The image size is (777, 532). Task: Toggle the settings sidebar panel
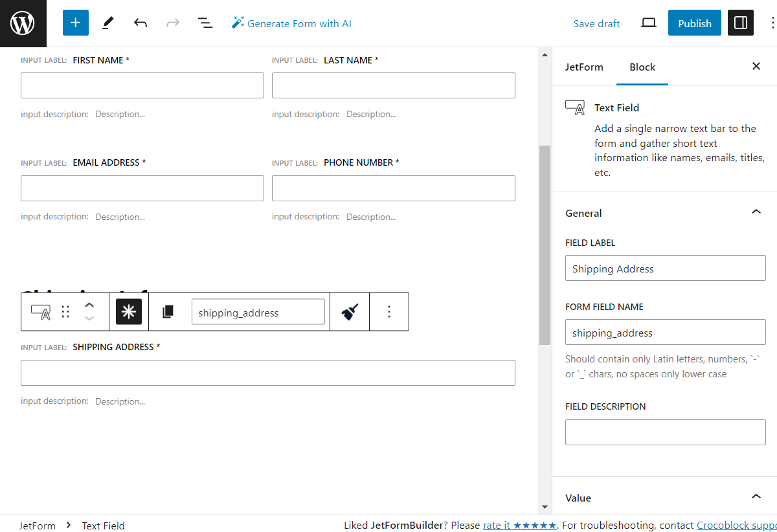[x=741, y=23]
